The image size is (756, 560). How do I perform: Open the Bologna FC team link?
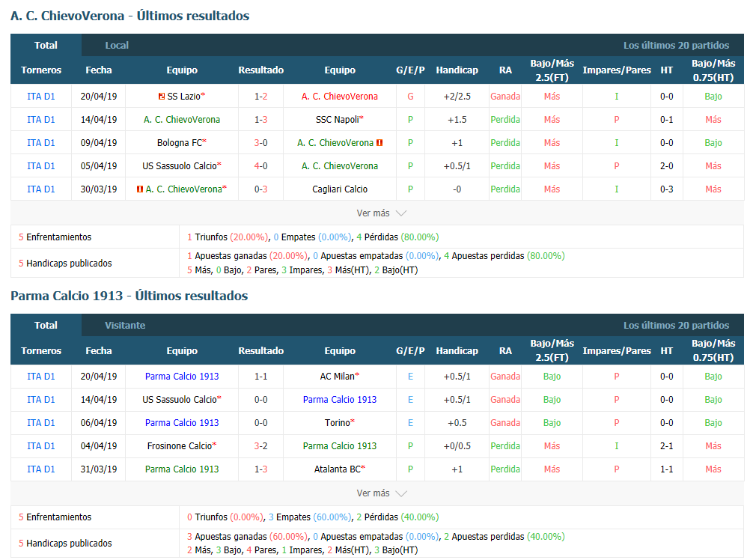[180, 143]
